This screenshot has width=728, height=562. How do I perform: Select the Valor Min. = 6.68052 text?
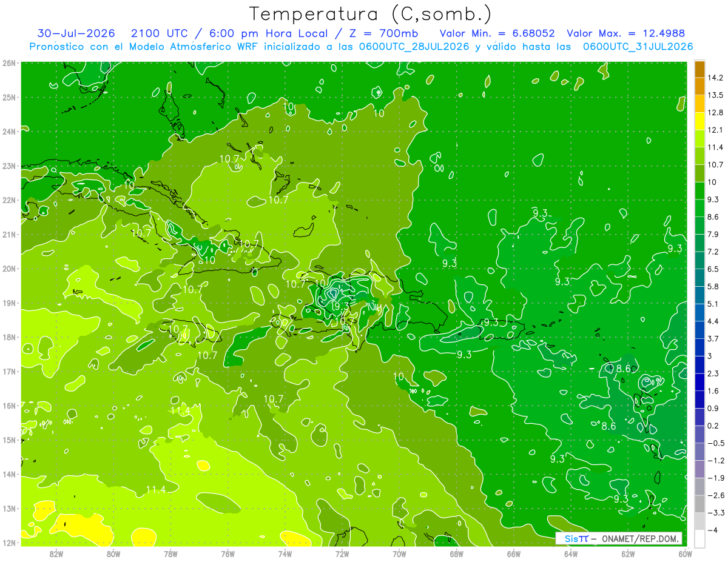coord(497,33)
